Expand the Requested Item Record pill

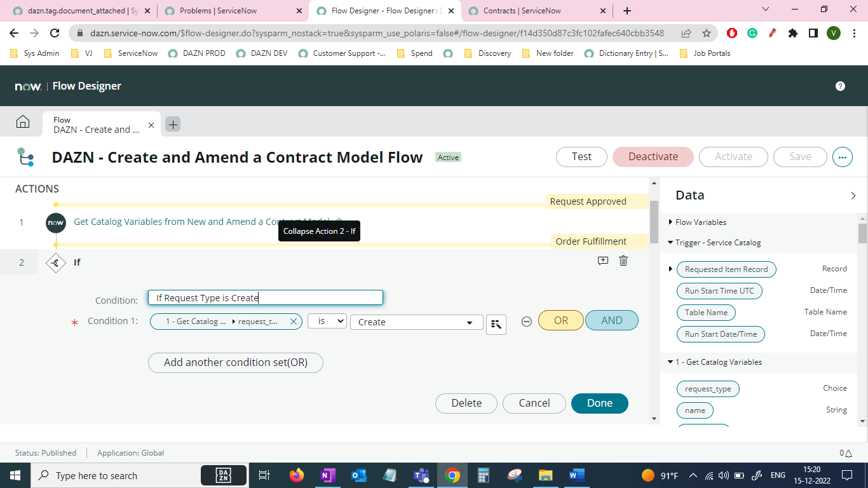[x=670, y=269]
